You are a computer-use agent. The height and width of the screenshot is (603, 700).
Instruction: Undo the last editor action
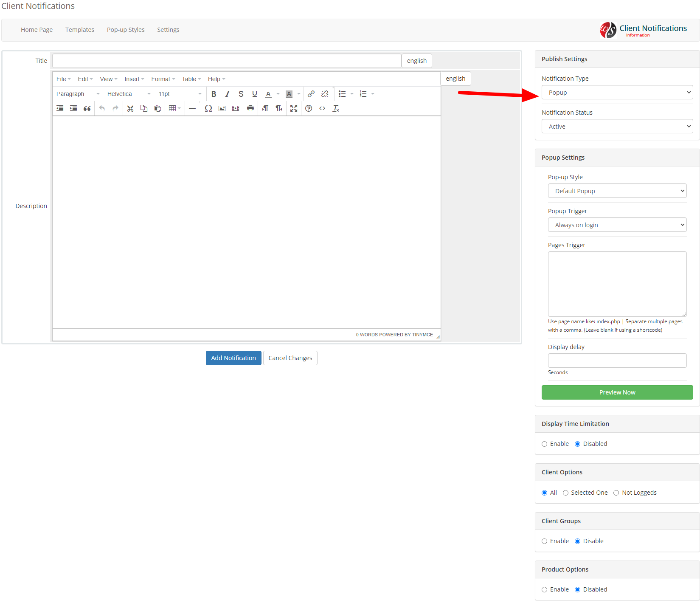tap(101, 108)
